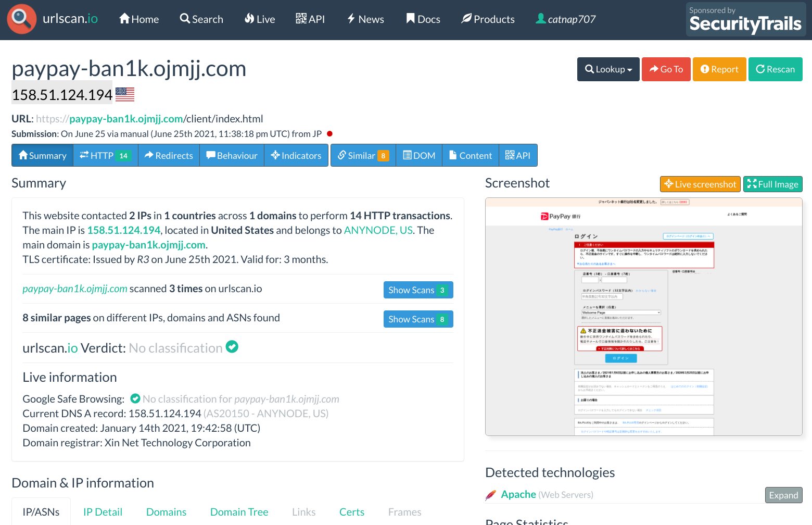The image size is (812, 525).
Task: Select the Domain Tree tab
Action: [x=239, y=512]
